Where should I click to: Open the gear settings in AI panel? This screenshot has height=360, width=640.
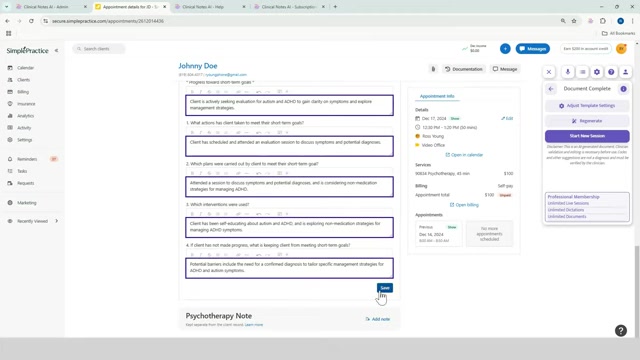[x=597, y=72]
